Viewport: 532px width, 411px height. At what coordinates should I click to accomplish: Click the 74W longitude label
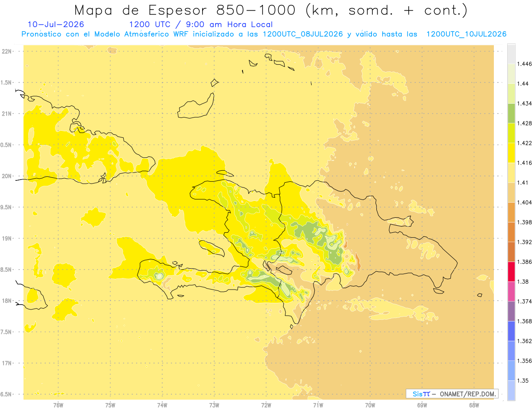tap(162, 405)
